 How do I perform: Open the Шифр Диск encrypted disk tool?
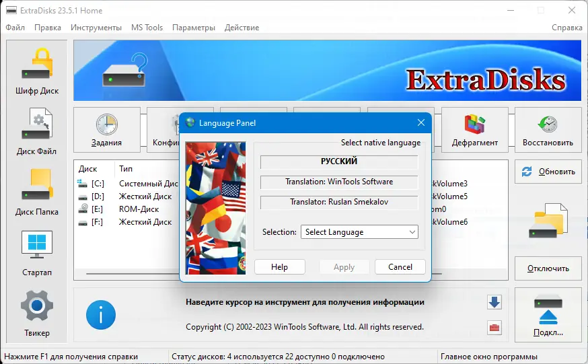point(37,71)
